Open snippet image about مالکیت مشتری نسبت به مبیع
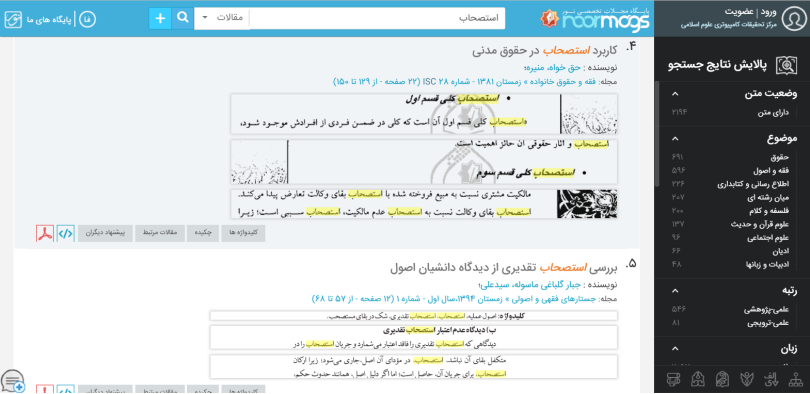This screenshot has height=394, width=810. [x=424, y=203]
